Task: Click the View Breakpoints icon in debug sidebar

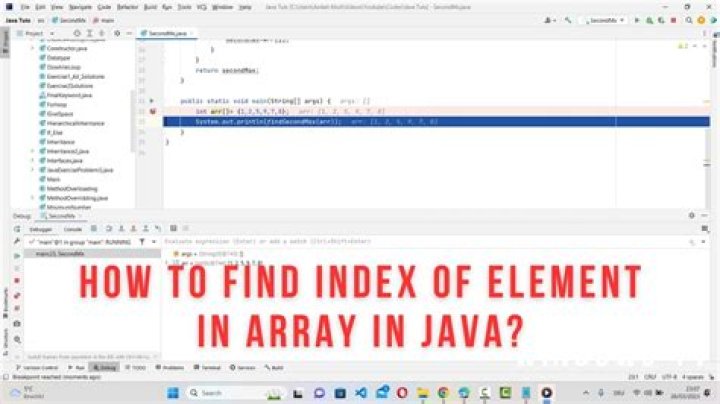Action: (x=17, y=295)
